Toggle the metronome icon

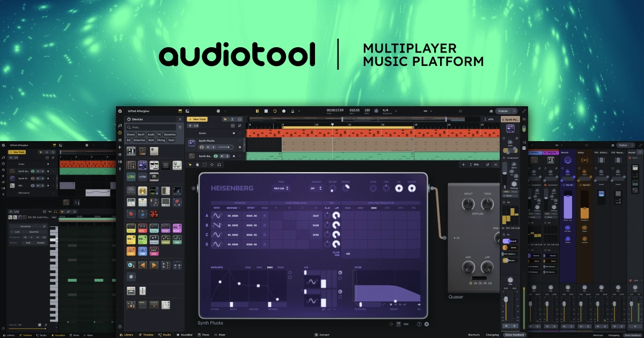click(x=292, y=111)
